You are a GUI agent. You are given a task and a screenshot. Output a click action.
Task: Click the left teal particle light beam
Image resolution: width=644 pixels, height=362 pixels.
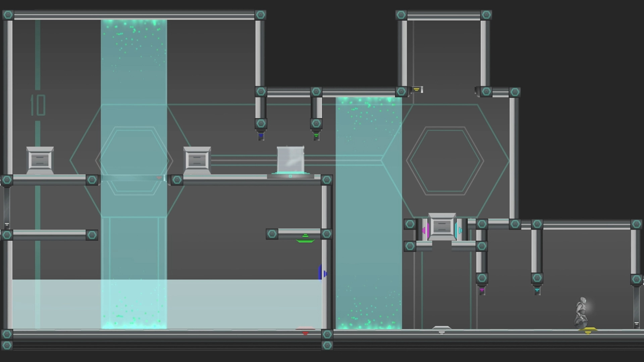(x=134, y=174)
